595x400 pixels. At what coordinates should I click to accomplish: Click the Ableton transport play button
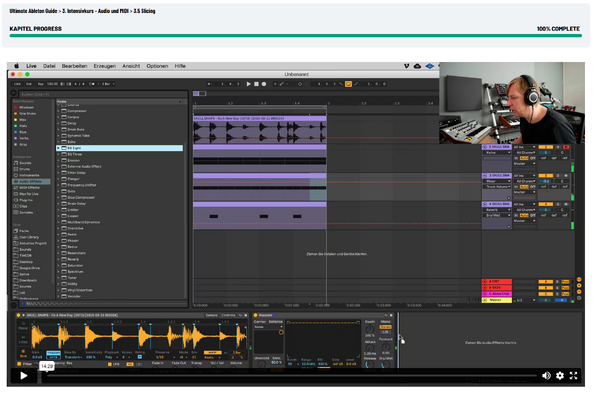click(249, 84)
